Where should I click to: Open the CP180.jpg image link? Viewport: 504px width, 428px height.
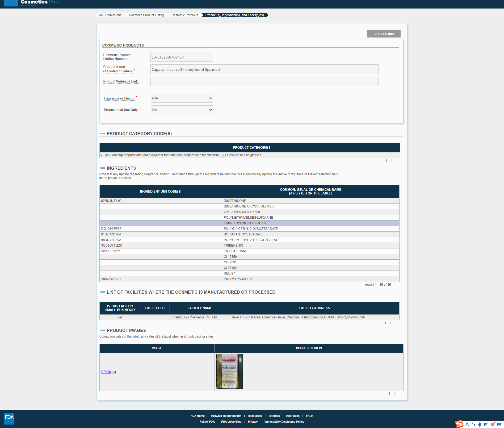coord(108,372)
